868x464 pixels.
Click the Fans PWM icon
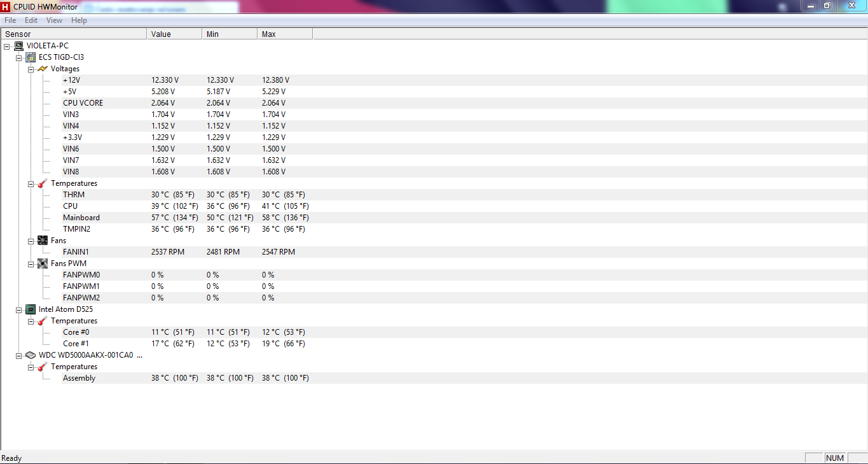43,264
